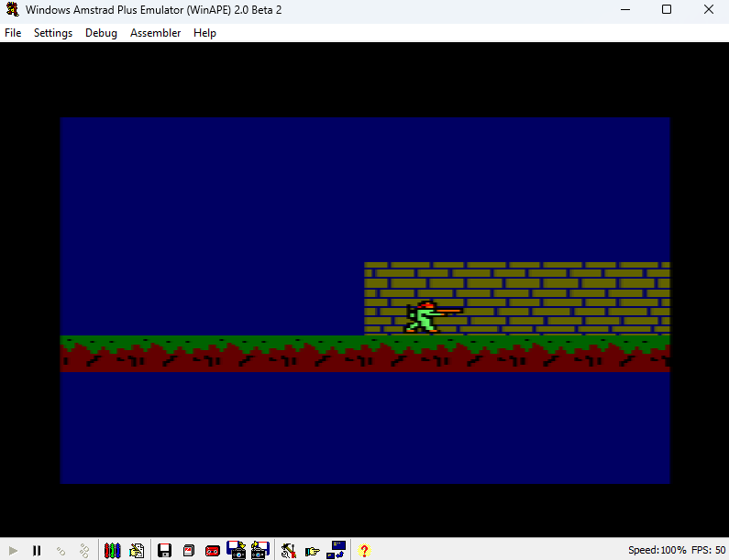Click the blue screens swap icon
The image size is (729, 560).
tap(337, 550)
